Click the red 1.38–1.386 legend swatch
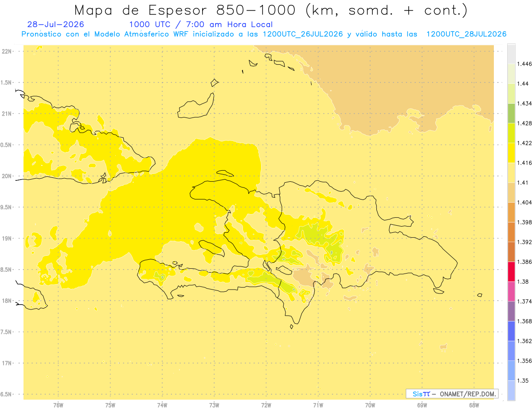The width and height of the screenshot is (532, 411). pyautogui.click(x=511, y=272)
